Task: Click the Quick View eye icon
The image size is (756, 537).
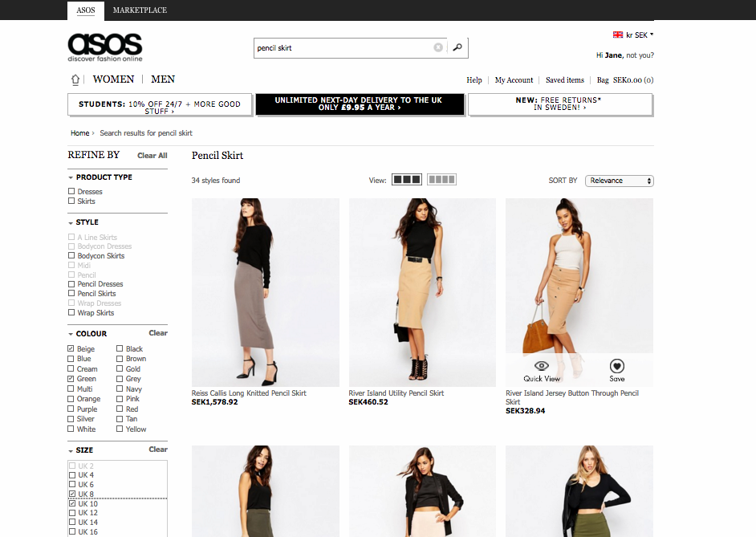Action: click(x=542, y=366)
